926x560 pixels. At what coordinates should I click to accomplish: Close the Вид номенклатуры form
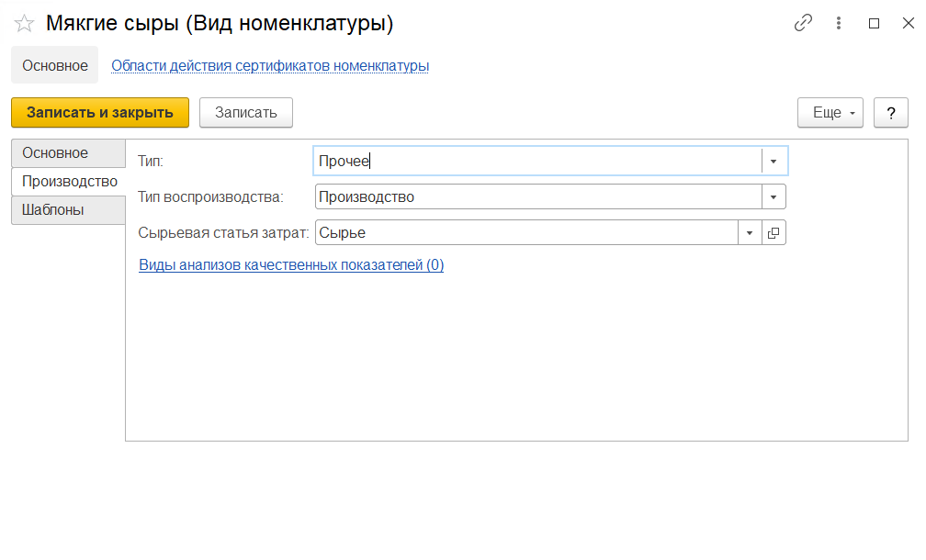click(908, 24)
